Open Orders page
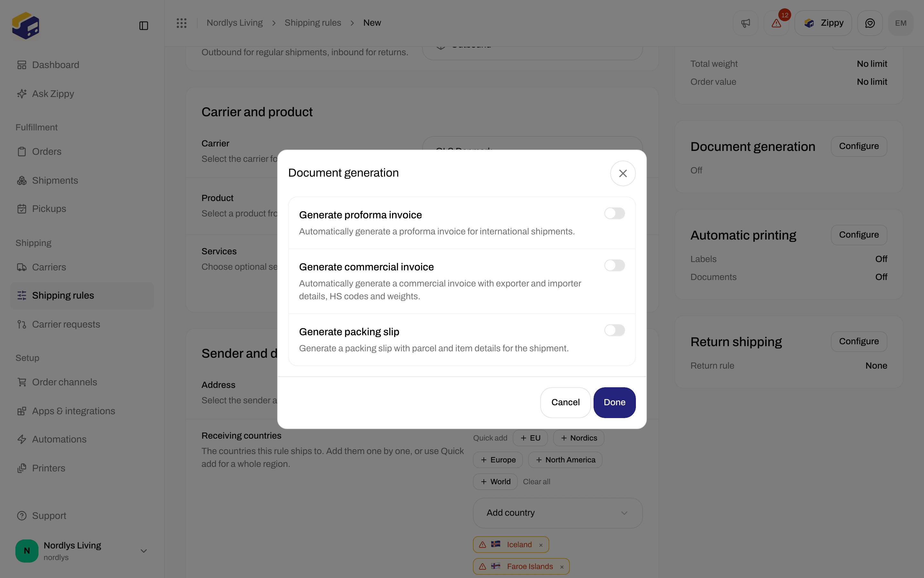Viewport: 924px width, 578px height. pos(82,152)
